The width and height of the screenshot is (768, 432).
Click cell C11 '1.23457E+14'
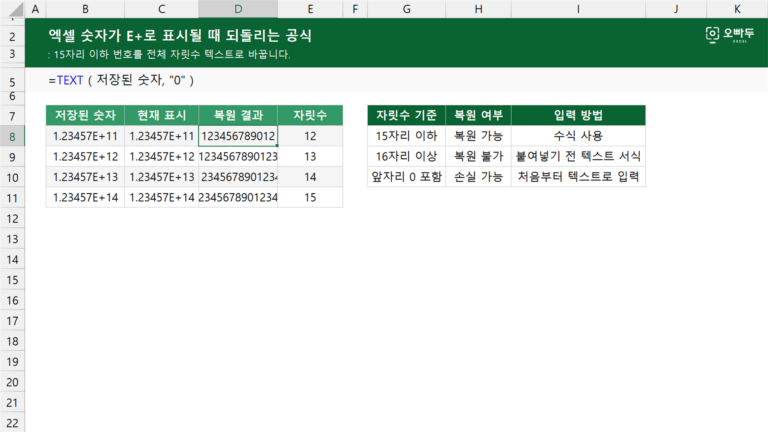(x=162, y=198)
